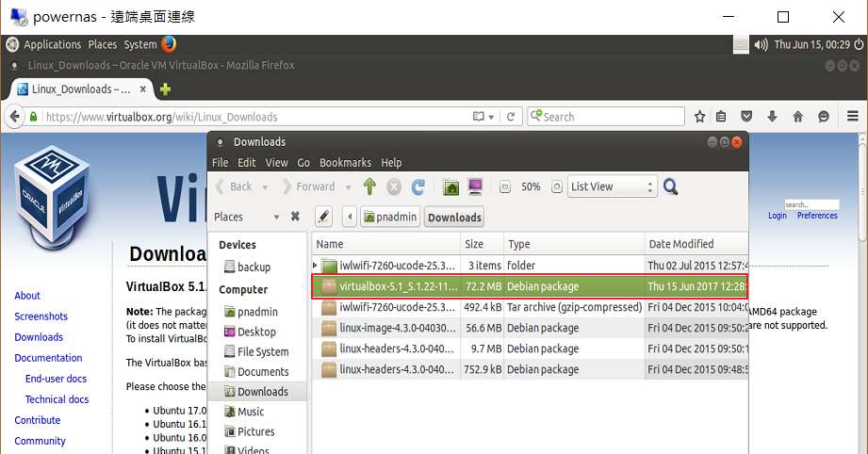Select Music in Places sidebar
868x454 pixels.
coord(244,412)
